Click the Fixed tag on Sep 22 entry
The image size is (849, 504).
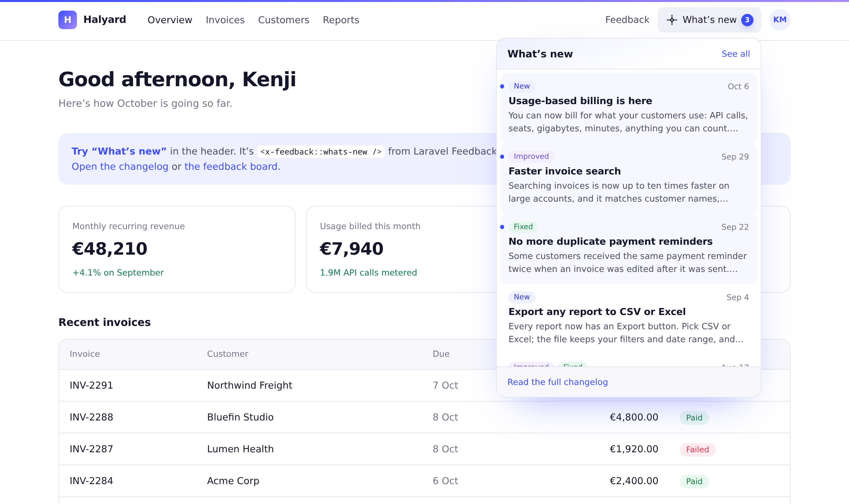point(523,227)
